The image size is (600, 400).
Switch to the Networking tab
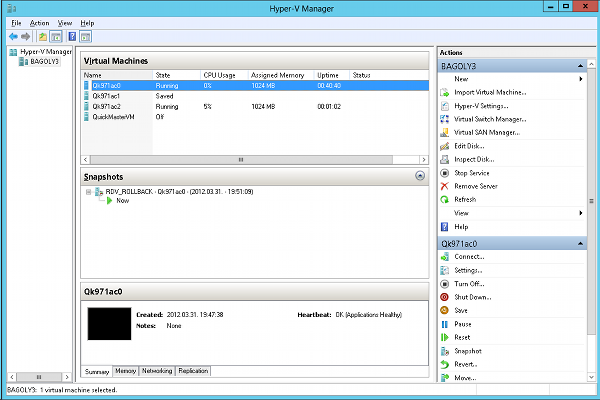[157, 371]
